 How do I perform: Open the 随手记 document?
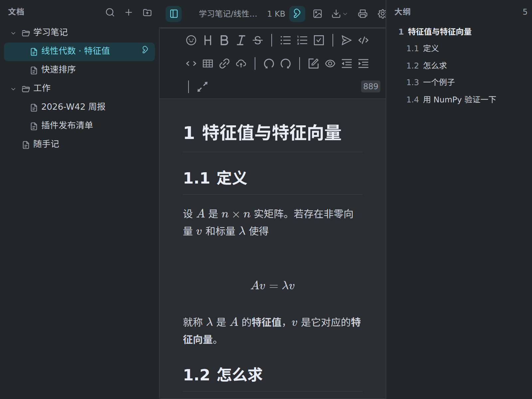[79, 144]
